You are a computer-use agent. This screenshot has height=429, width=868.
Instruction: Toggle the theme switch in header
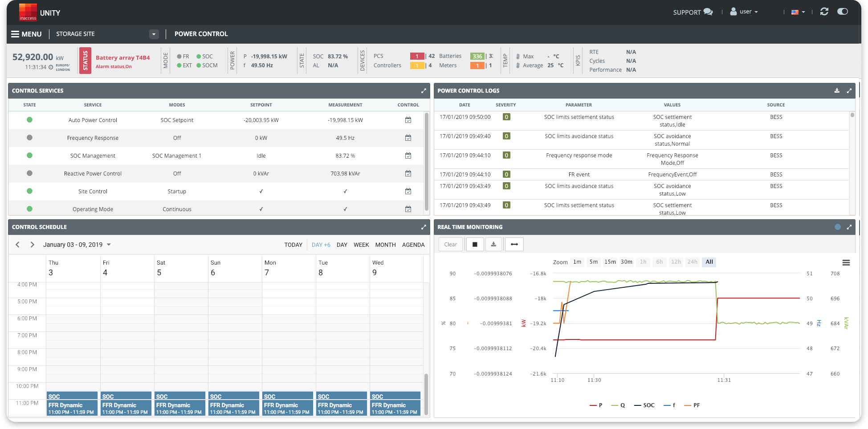842,12
